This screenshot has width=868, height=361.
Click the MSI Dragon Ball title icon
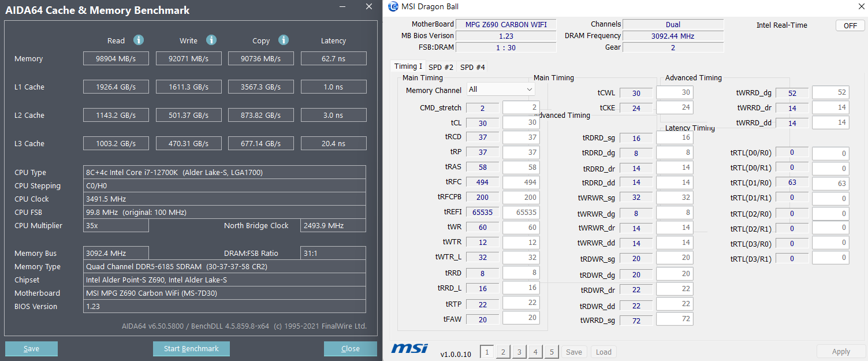click(x=393, y=6)
